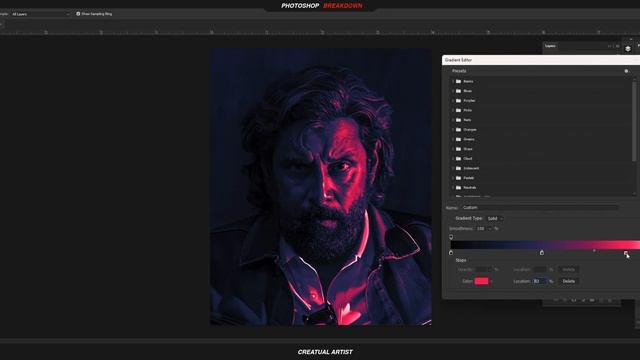Toggle Show Sampling Ring checkbox
This screenshot has height=360, width=640.
click(78, 14)
